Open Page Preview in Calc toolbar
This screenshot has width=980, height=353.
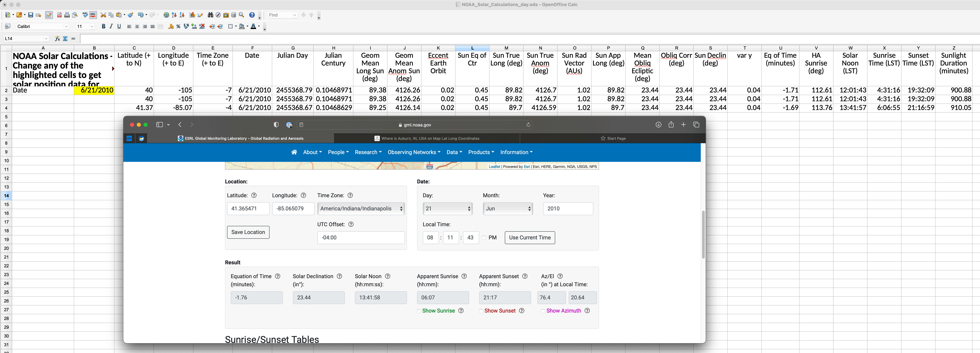pos(75,15)
